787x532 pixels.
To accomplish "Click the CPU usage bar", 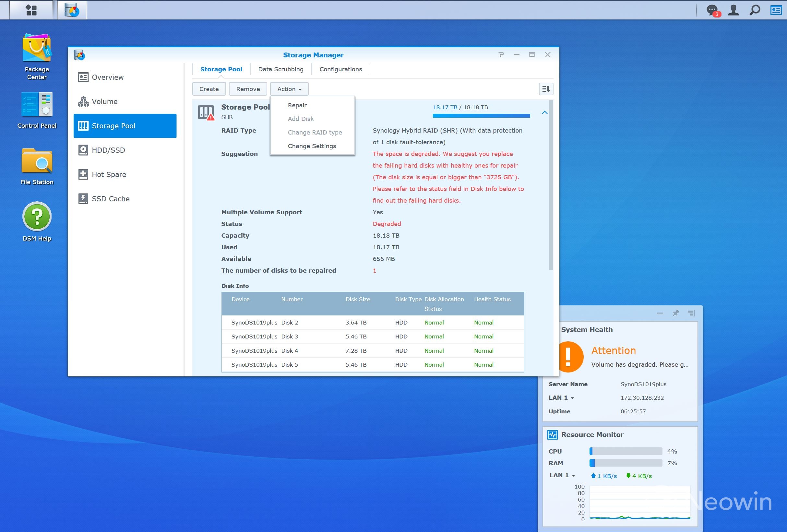I will [x=626, y=451].
